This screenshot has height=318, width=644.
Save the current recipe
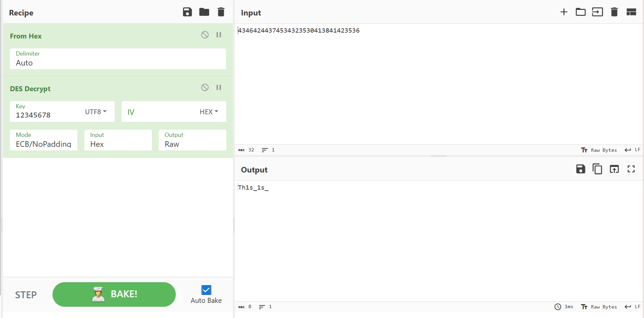pos(187,12)
